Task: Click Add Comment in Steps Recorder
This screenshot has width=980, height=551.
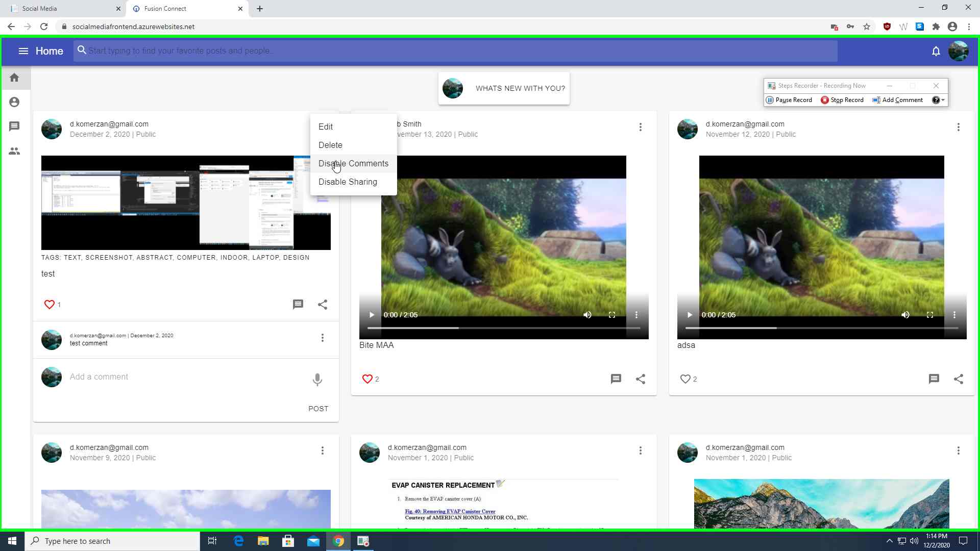Action: (x=897, y=100)
